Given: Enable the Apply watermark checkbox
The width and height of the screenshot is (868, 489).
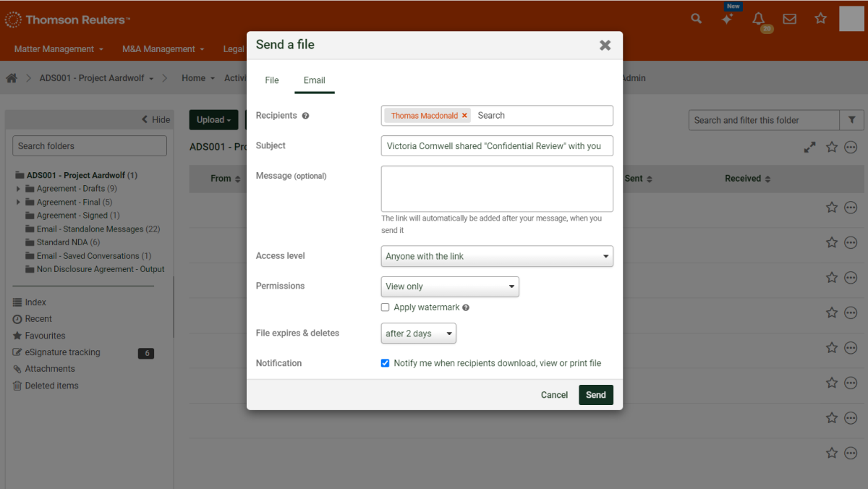Looking at the screenshot, I should (x=386, y=307).
